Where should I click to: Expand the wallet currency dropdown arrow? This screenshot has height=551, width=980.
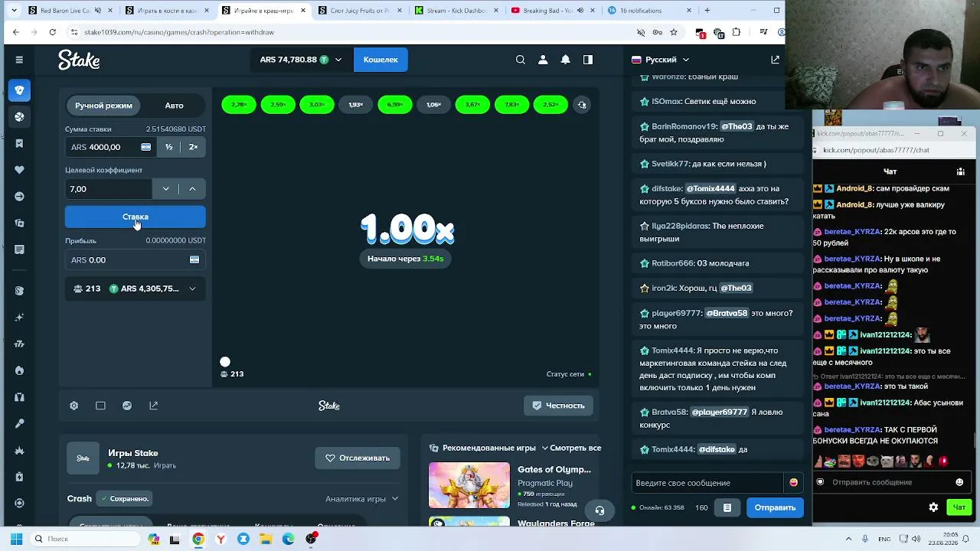(338, 60)
